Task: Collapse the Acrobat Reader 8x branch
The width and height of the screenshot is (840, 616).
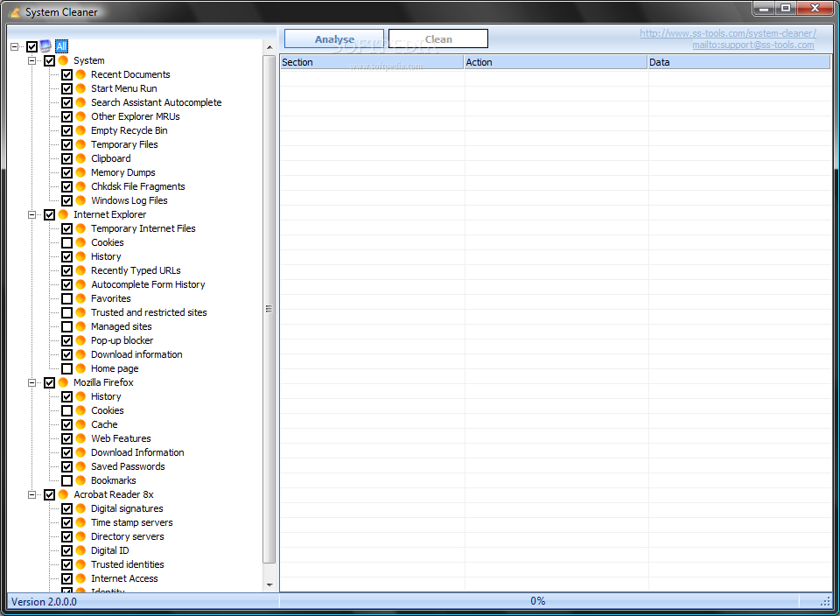Action: pos(32,495)
